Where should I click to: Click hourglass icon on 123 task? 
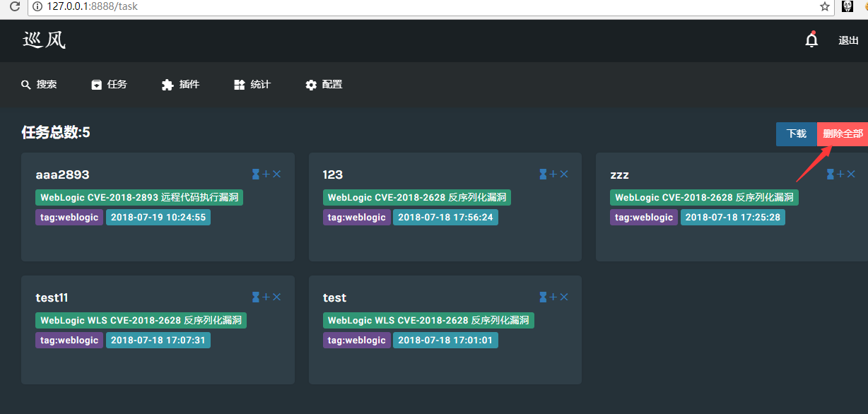pos(543,174)
